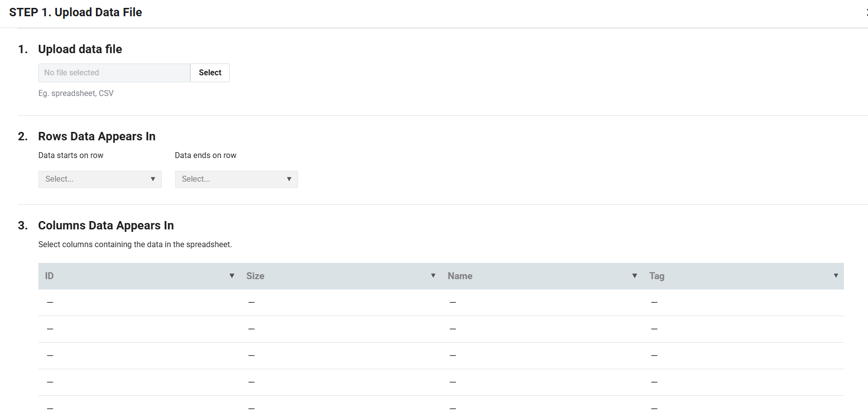Viewport: 868px width, 416px height.
Task: Click the Size column header label
Action: tap(255, 276)
